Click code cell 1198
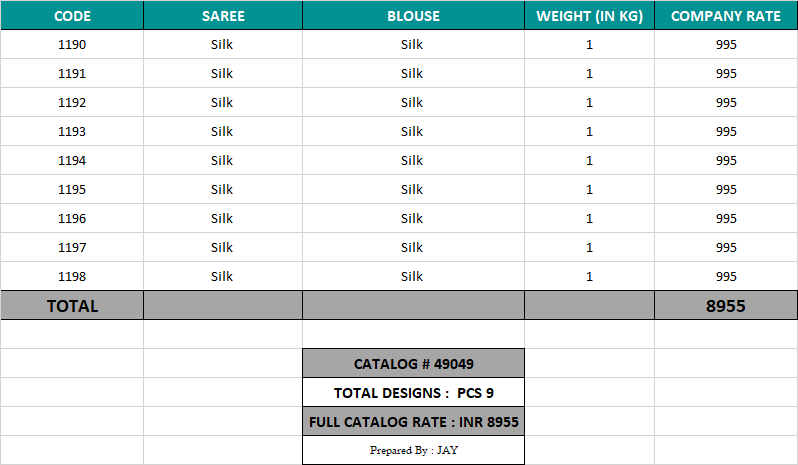This screenshot has height=465, width=798. click(72, 277)
